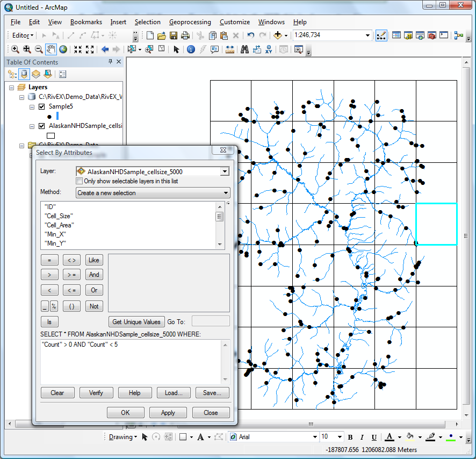This screenshot has width=476, height=459.
Task: Go back to previous extent
Action: point(105,49)
